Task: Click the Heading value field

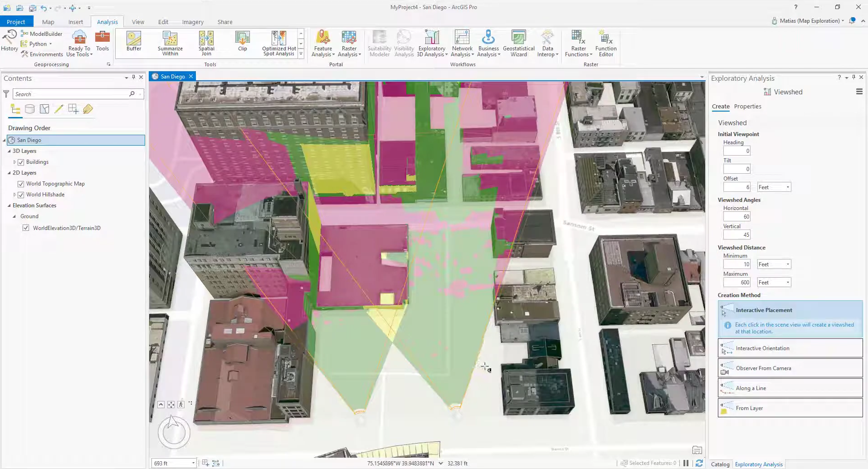Action: [737, 151]
